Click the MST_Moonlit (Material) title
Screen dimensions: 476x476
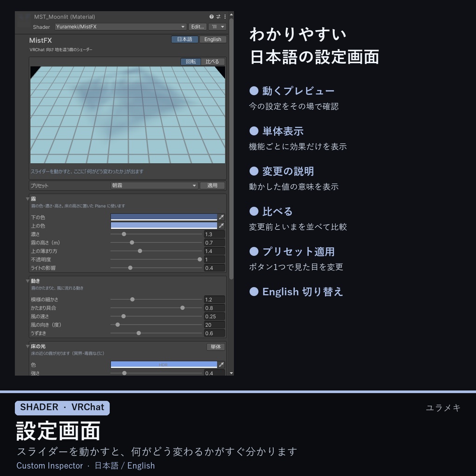(x=64, y=17)
